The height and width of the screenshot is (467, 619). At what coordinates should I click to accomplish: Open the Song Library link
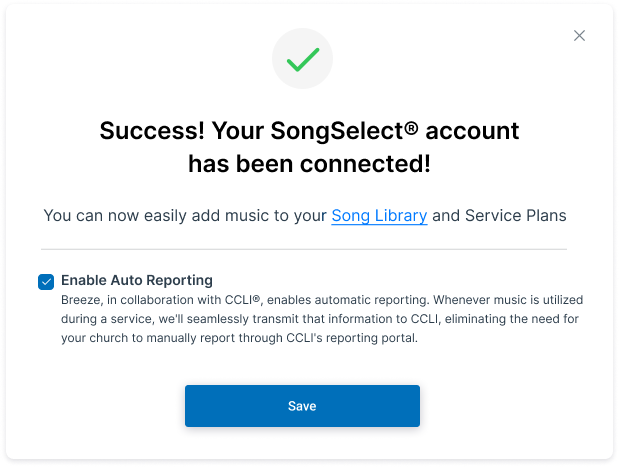[x=379, y=216]
